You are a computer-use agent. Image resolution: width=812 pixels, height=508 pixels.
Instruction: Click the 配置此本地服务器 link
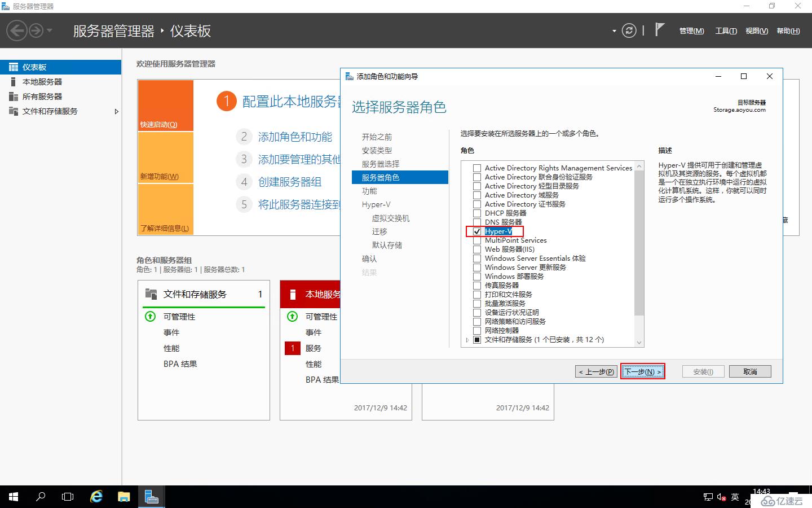click(291, 102)
